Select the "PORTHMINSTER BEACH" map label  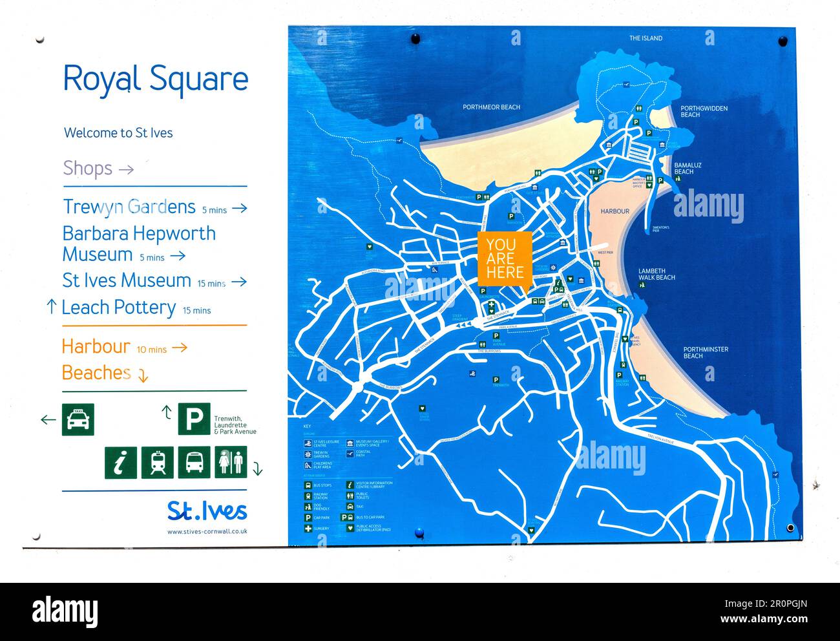(x=706, y=352)
